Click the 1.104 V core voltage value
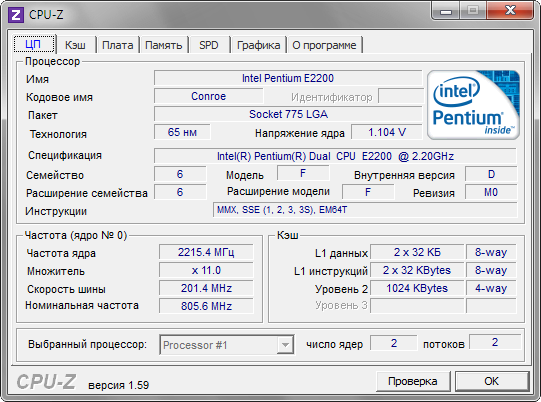Image resolution: width=541 pixels, height=402 pixels. 387,132
